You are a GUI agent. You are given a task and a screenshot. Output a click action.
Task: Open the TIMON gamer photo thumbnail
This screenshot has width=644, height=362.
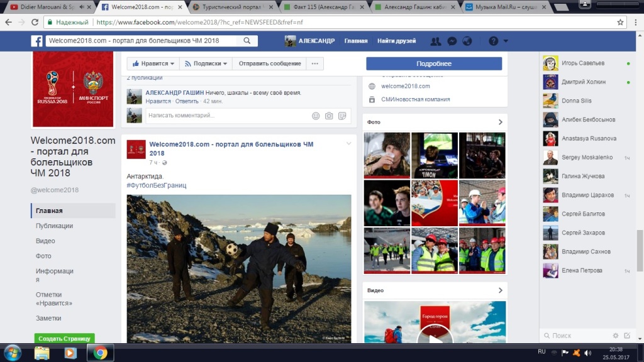point(435,155)
